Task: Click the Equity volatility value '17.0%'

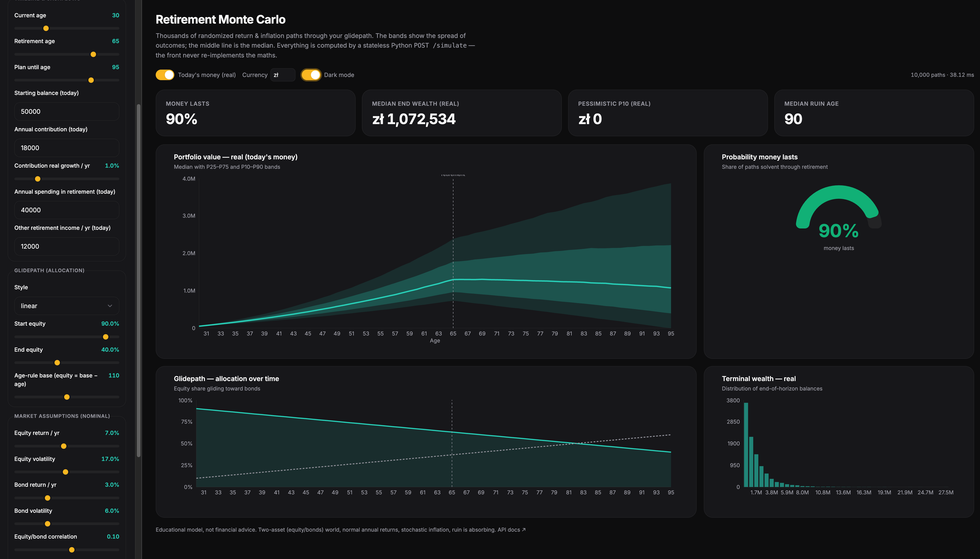Action: 110,459
